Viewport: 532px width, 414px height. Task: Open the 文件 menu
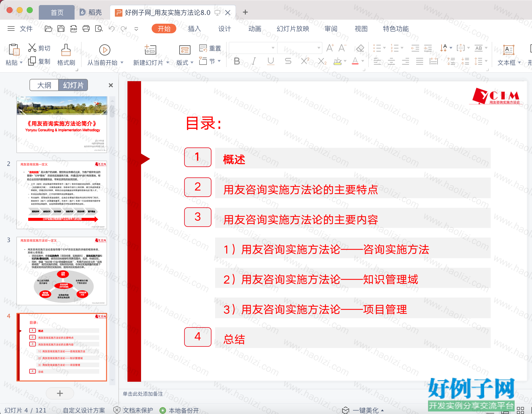(x=26, y=29)
